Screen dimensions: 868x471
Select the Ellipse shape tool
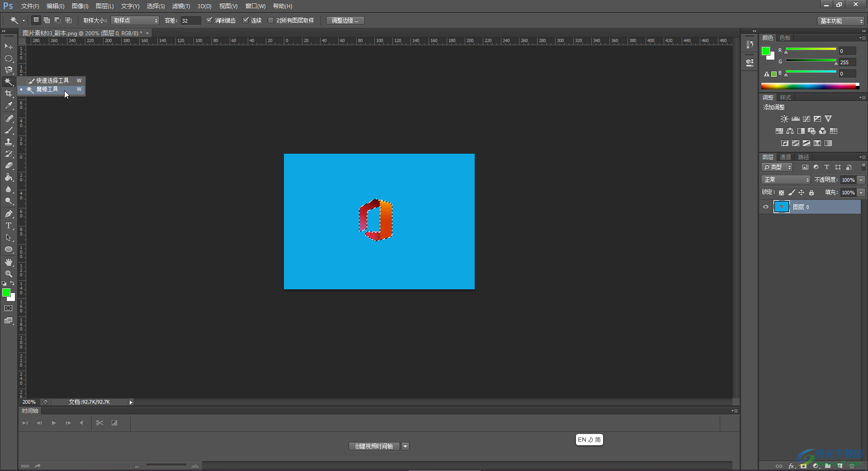point(9,249)
